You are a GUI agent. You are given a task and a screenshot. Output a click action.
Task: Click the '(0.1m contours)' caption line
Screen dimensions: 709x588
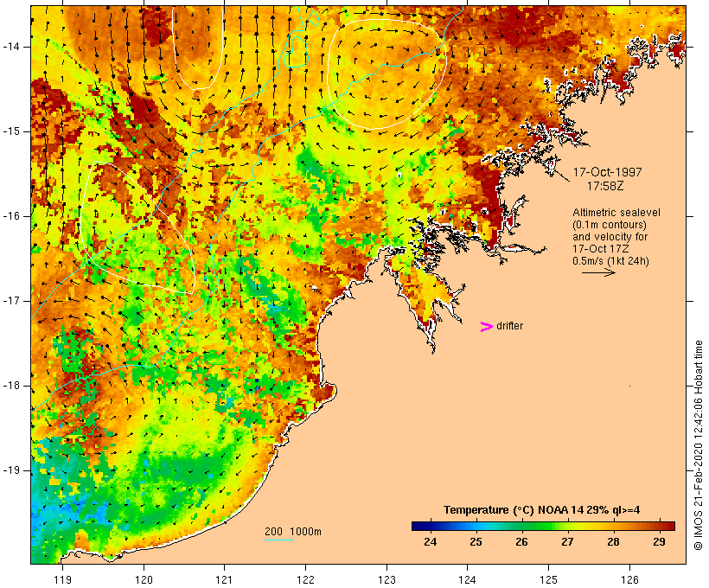pyautogui.click(x=610, y=225)
